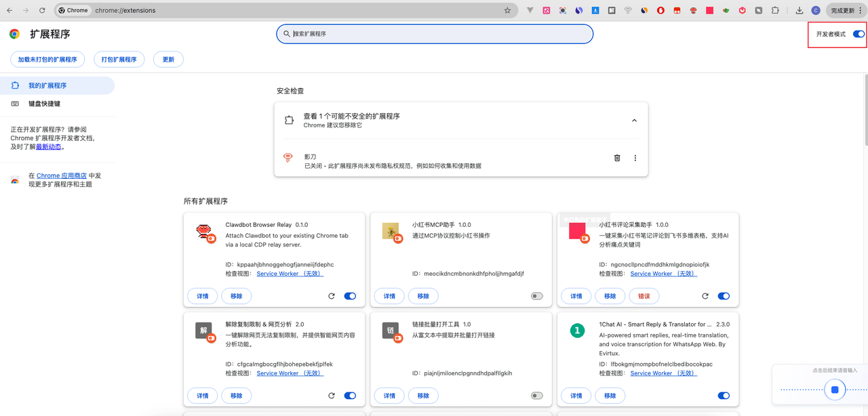
Task: Enable the 链接批量打开工具 toggle
Action: pos(537,396)
